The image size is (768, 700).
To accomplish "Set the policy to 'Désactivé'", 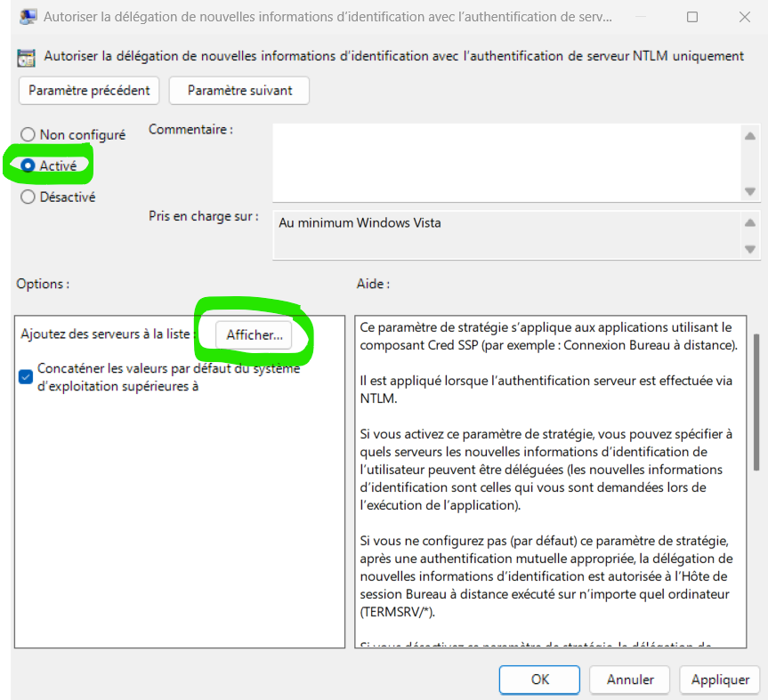I will (28, 197).
